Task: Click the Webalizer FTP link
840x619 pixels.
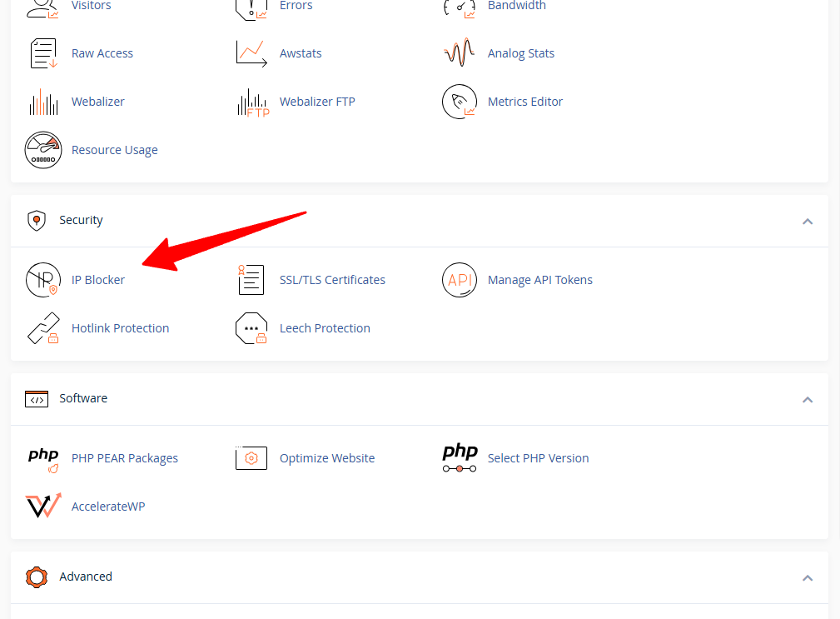Action: [317, 102]
